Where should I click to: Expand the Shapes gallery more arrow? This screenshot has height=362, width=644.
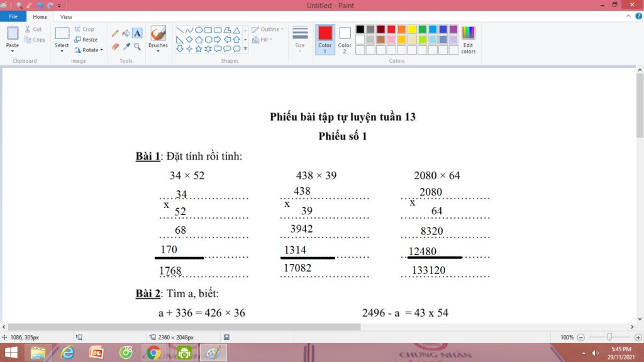pyautogui.click(x=246, y=49)
